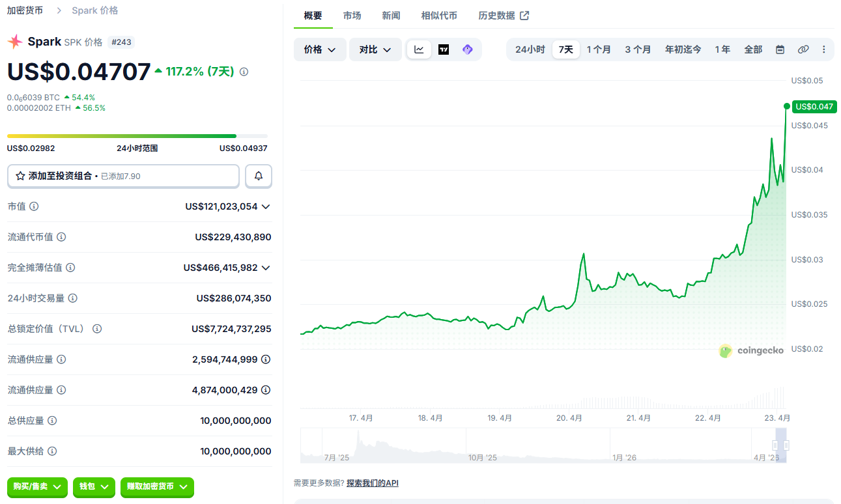Switch to the 市场 tab
The height and width of the screenshot is (504, 841).
(x=352, y=16)
